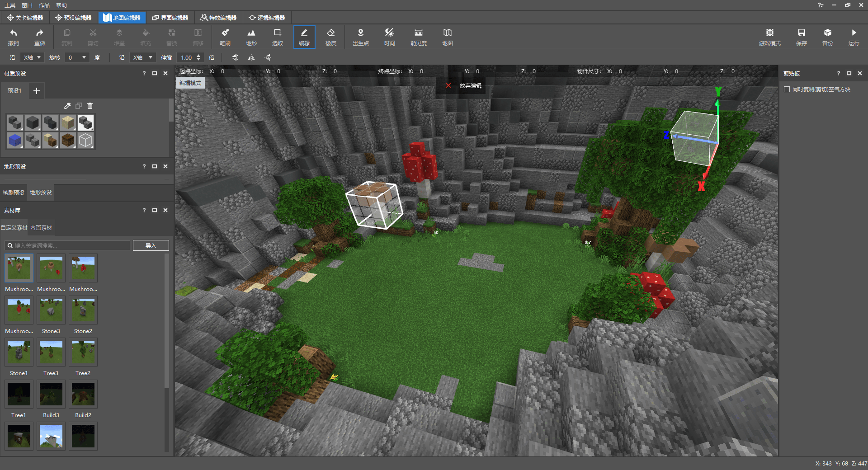Click the 保存 save button
Screen dimensions: 868x470
pyautogui.click(x=801, y=37)
